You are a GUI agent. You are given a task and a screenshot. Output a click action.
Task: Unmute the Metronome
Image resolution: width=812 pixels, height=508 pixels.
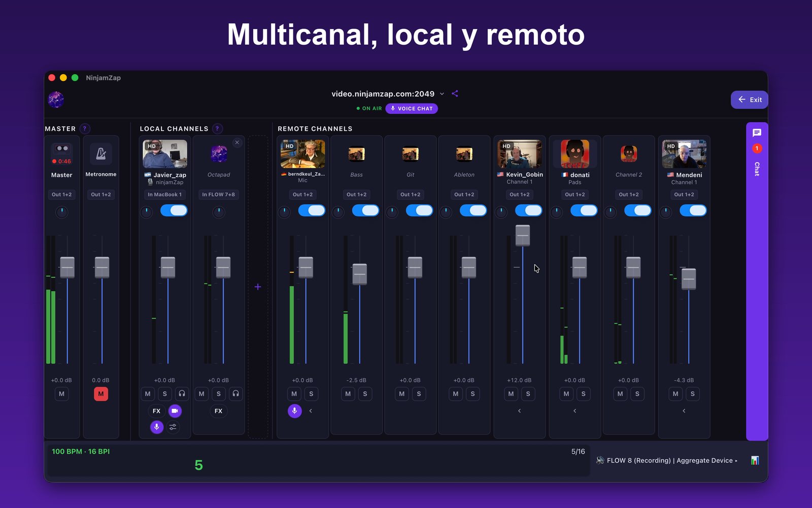pyautogui.click(x=101, y=394)
